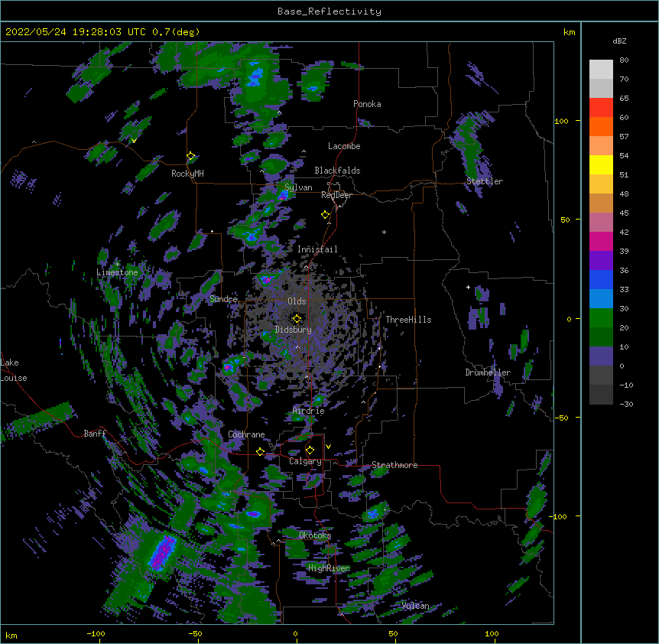
Task: Click the dBZ legend heading
Action: click(x=619, y=41)
